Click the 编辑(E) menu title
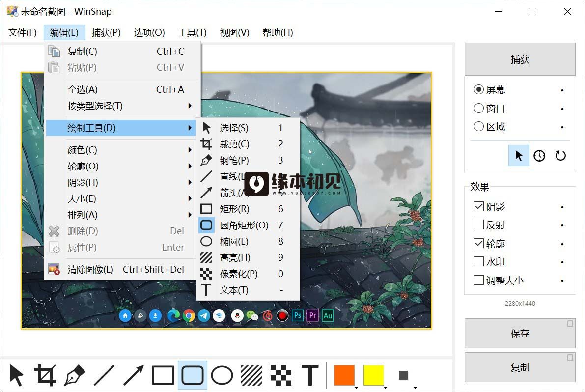Screen dimensions: 585x392 pyautogui.click(x=64, y=33)
